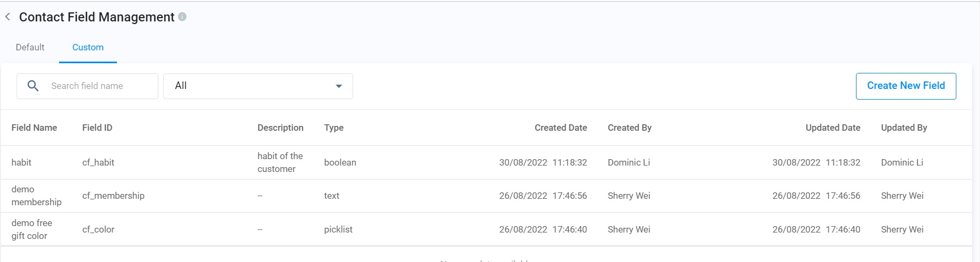This screenshot has width=980, height=262.
Task: Select the demo free gift color row
Action: tap(32, 229)
